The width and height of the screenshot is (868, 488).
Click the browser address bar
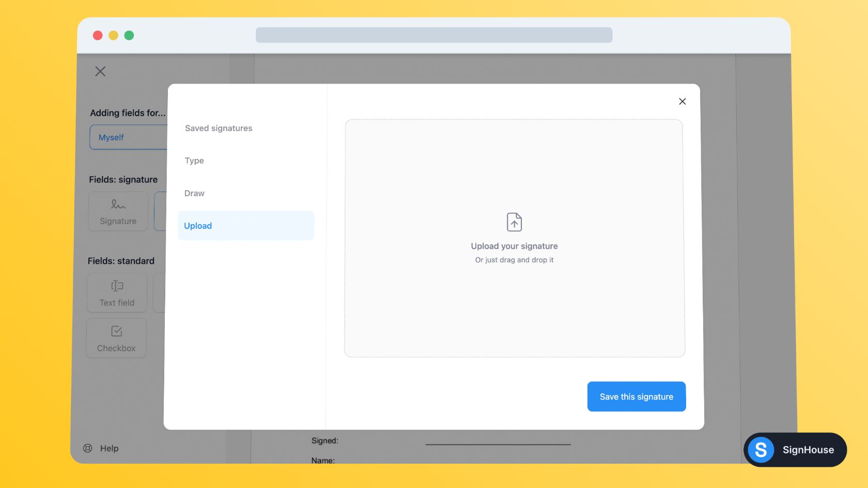[x=434, y=35]
